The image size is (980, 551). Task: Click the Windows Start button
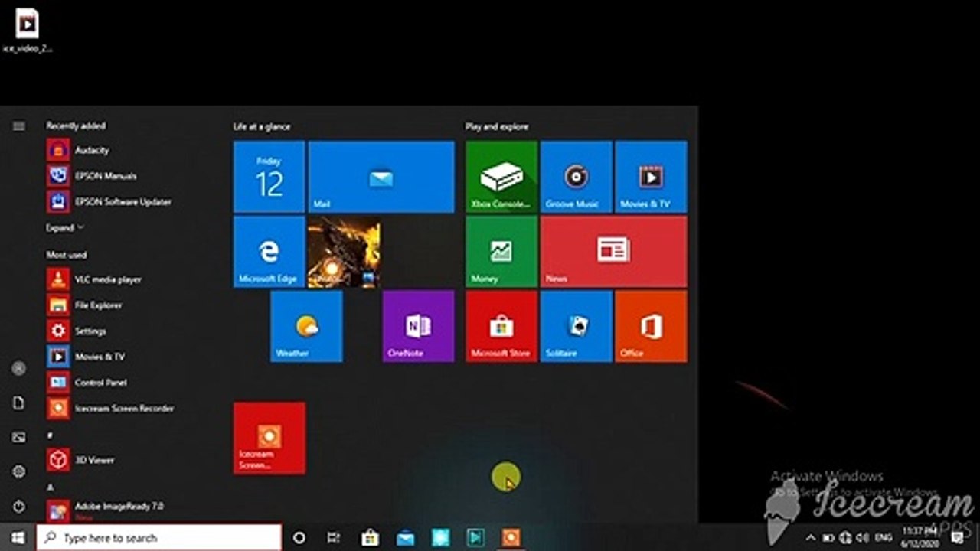tap(18, 538)
